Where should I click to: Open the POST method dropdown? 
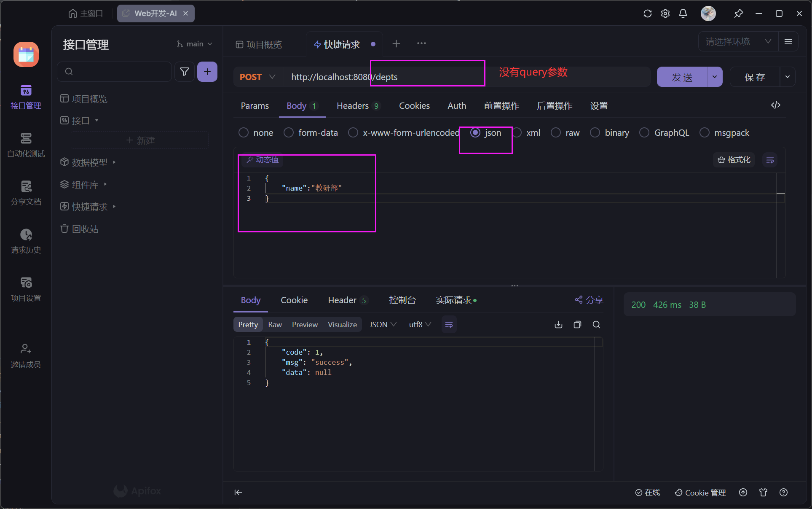[257, 77]
